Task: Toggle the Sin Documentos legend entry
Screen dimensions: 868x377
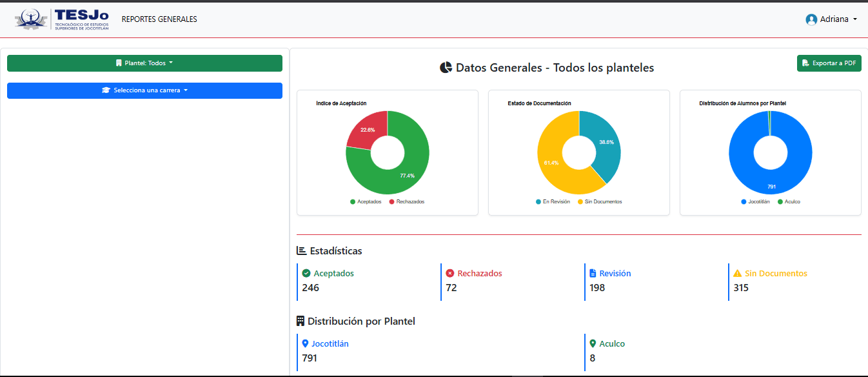Action: 600,201
